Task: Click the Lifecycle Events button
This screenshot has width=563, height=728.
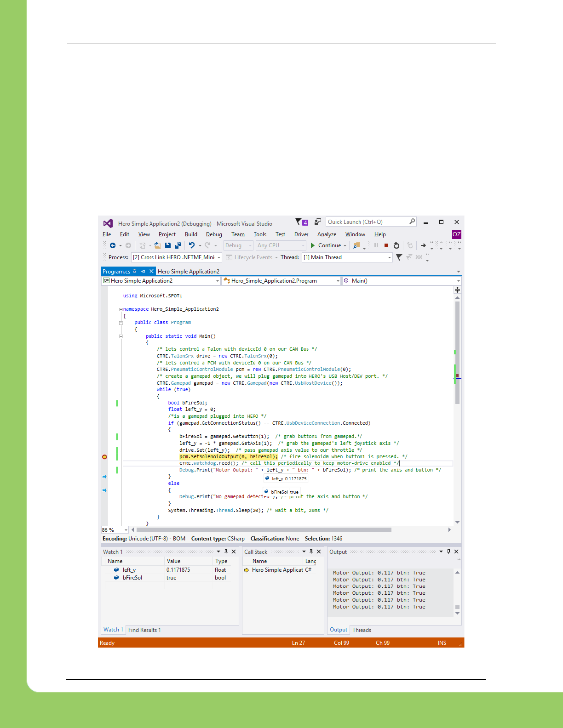Action: [249, 257]
